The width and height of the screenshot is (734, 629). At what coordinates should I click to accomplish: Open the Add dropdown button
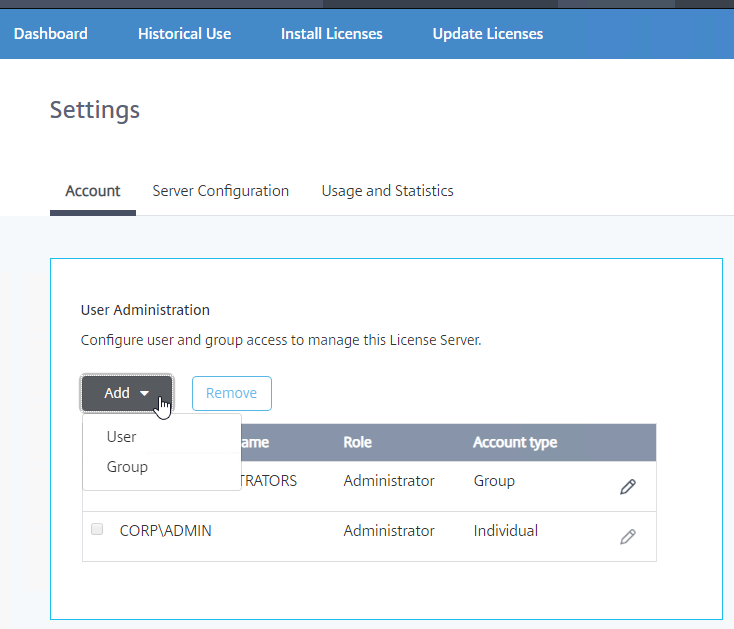[x=127, y=393]
